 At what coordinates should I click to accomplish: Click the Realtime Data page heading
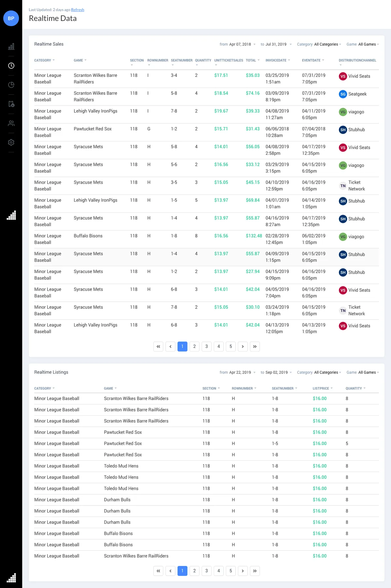(53, 18)
